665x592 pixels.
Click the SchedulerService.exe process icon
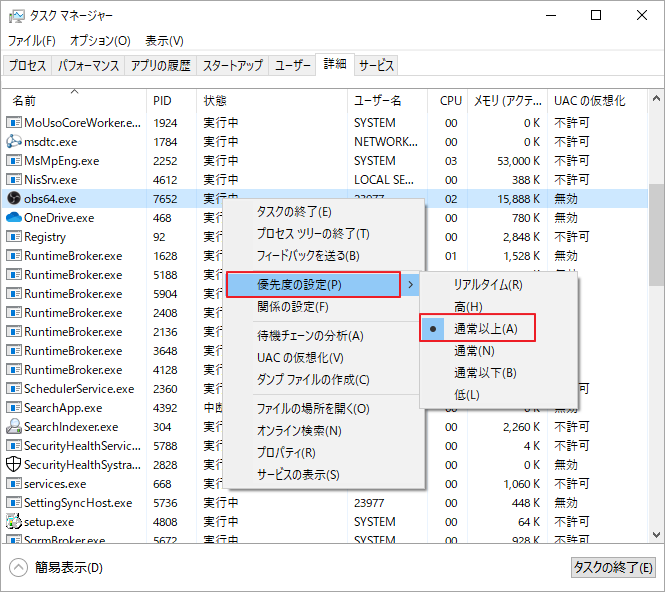(14, 388)
